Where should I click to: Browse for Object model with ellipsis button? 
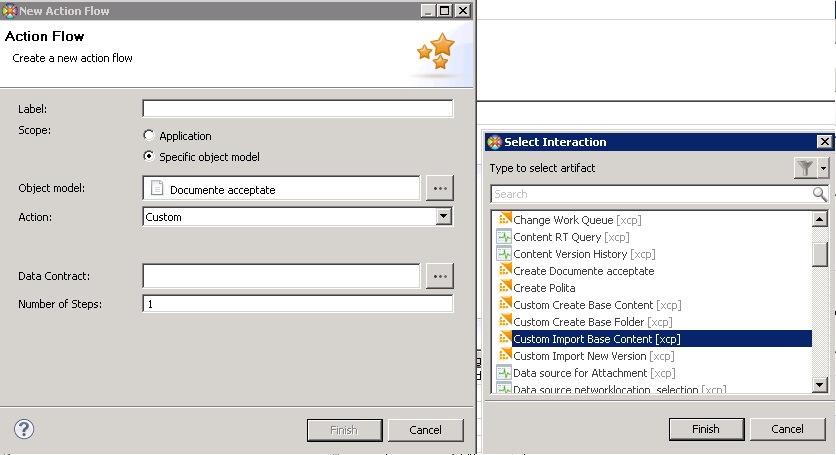coord(440,188)
